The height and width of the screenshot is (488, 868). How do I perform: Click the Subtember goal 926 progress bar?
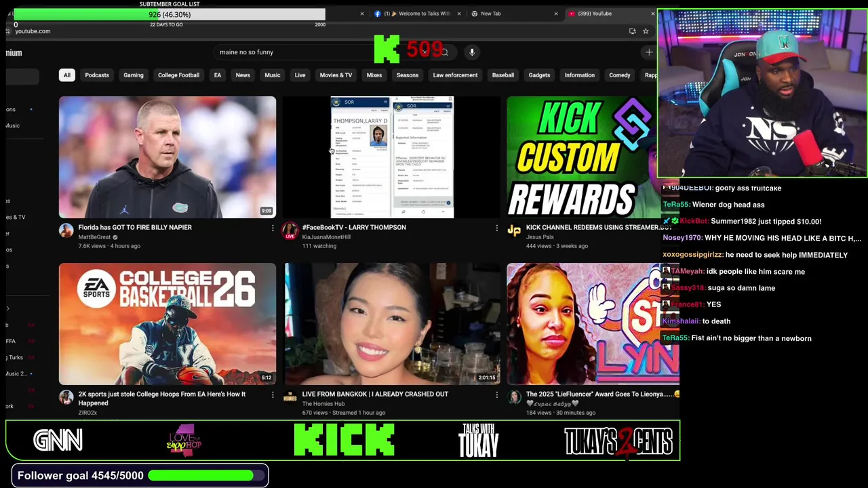pyautogui.click(x=170, y=14)
